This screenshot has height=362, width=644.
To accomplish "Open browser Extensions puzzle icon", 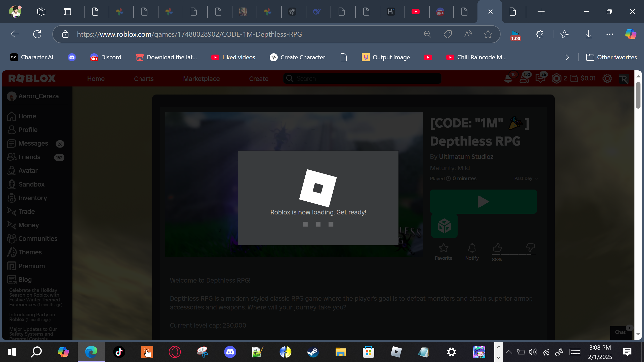I will [540, 34].
